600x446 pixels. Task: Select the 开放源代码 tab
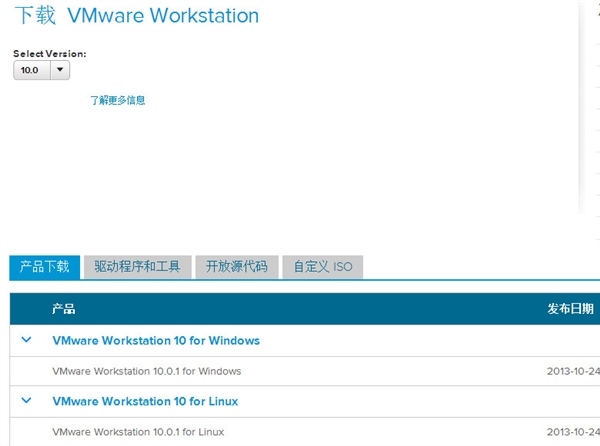click(x=237, y=266)
